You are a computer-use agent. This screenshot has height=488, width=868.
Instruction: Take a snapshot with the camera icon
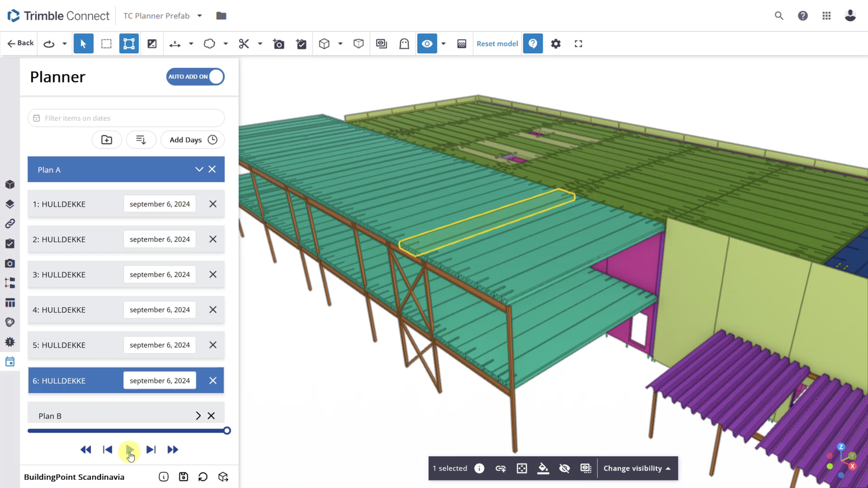(278, 43)
